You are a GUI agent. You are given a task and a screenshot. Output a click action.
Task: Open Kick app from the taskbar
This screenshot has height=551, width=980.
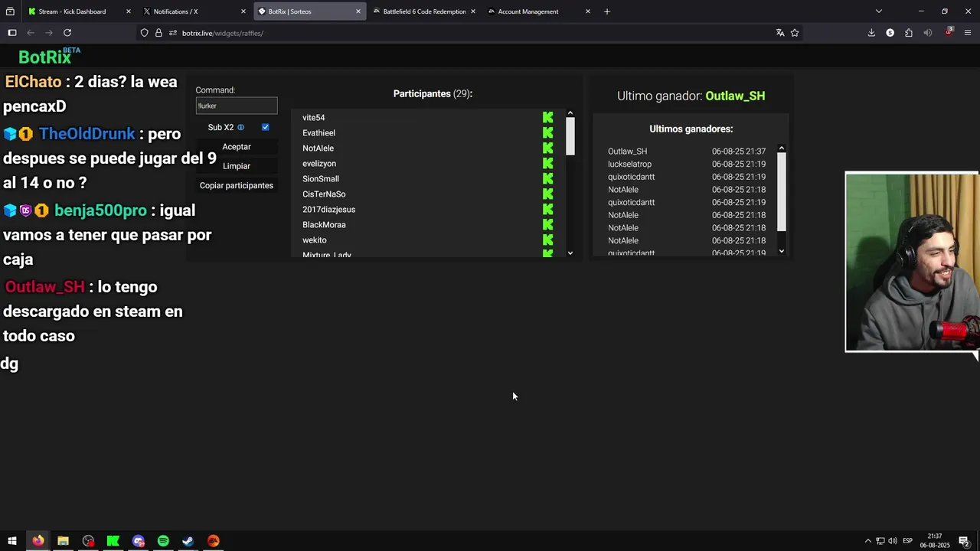click(113, 541)
